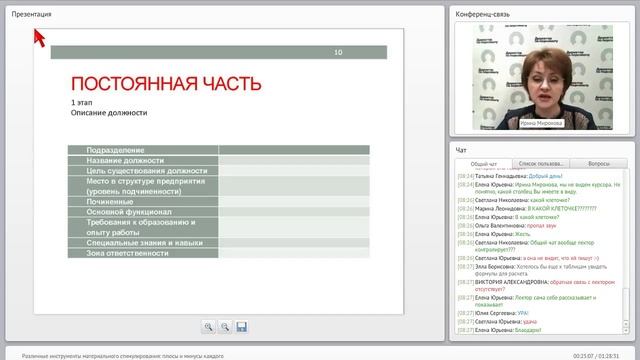Click Светлана Юрьевна's удача message
Viewport: 640px width, 360px height.
point(497,322)
